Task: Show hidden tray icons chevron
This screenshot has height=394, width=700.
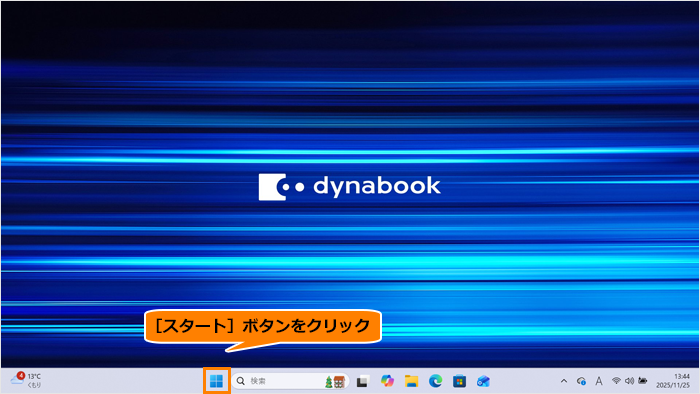Action: (564, 381)
